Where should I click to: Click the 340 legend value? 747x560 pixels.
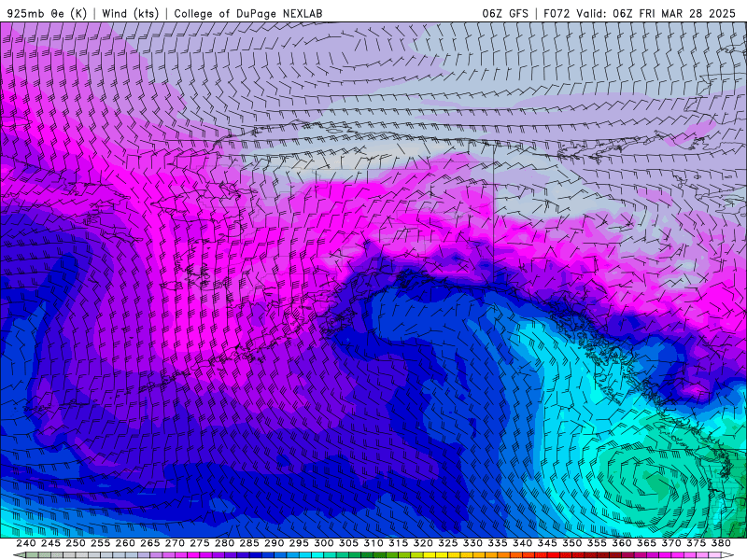[522, 543]
